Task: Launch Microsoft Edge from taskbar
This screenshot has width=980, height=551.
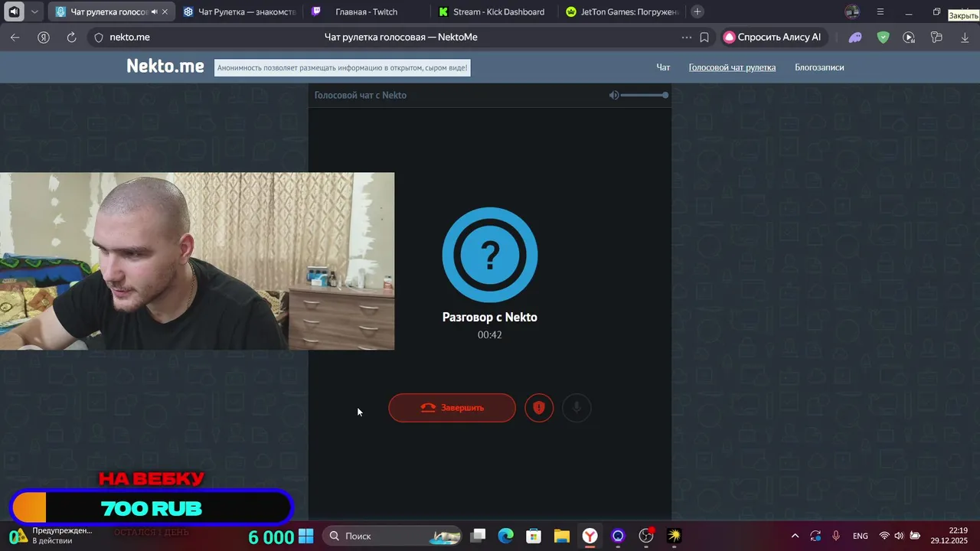Action: pyautogui.click(x=506, y=536)
